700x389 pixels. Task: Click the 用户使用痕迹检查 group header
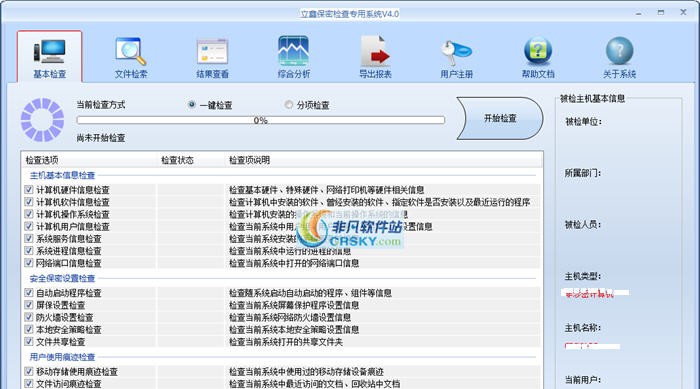point(62,357)
